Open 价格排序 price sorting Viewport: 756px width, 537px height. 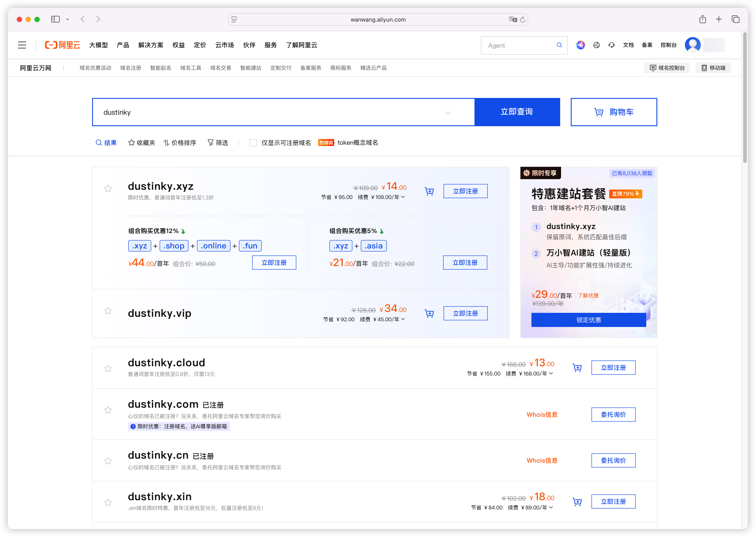pyautogui.click(x=180, y=143)
